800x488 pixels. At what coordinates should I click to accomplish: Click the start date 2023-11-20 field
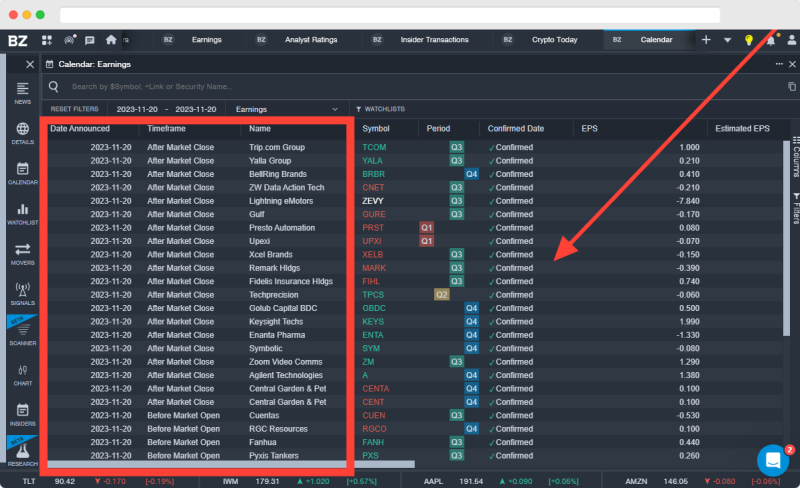tap(137, 109)
